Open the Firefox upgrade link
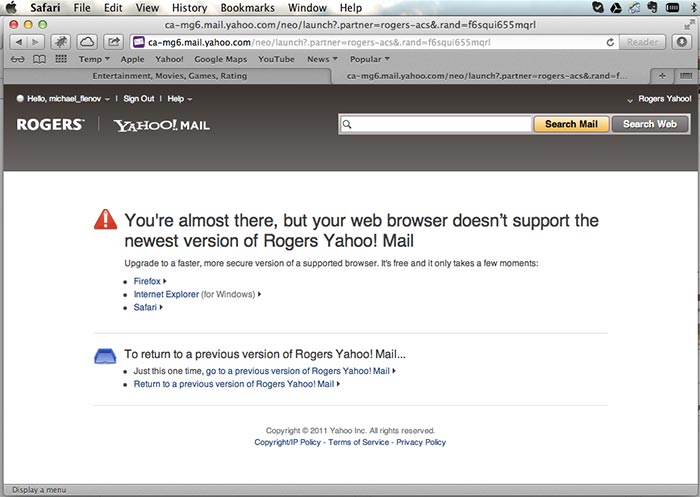The width and height of the screenshot is (700, 497). [147, 281]
